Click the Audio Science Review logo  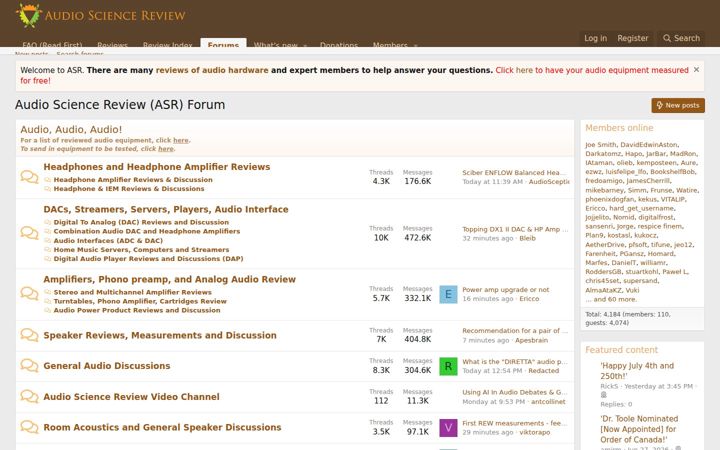coord(101,15)
